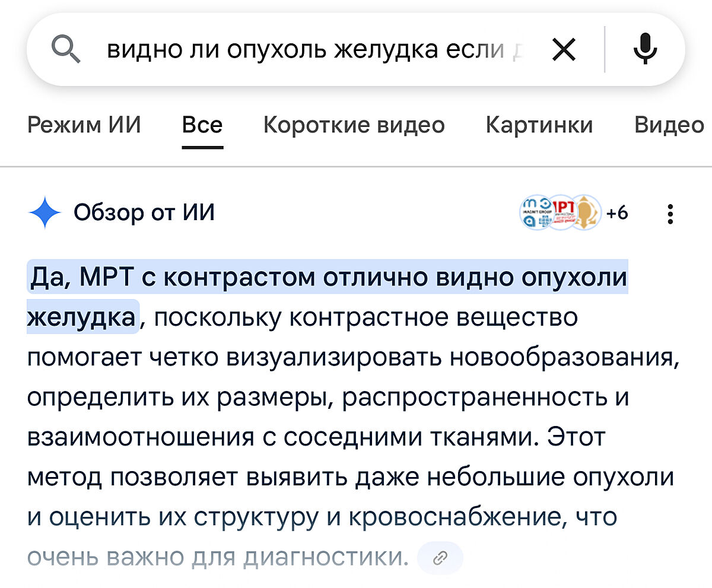The height and width of the screenshot is (588, 712).
Task: Select the Все results tab
Action: (202, 125)
